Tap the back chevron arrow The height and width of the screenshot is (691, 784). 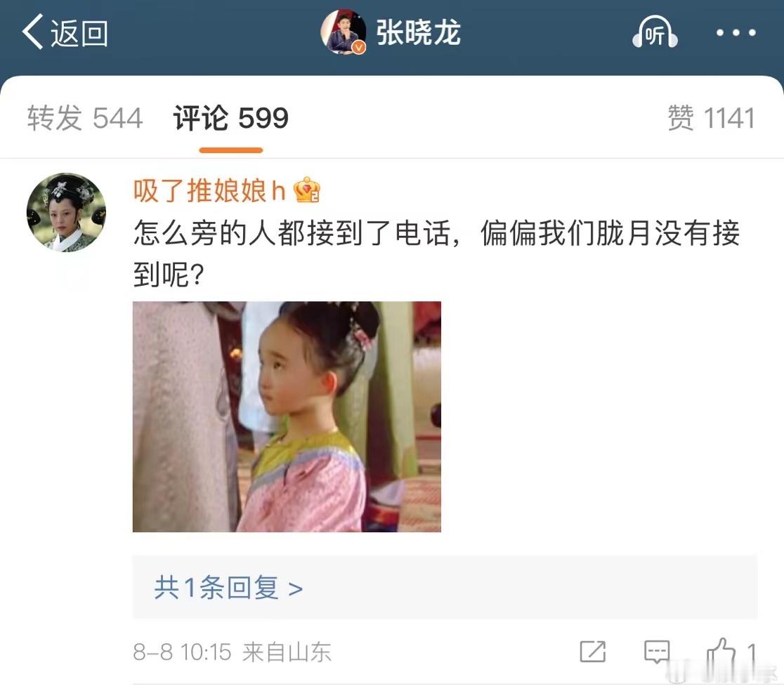tap(33, 32)
